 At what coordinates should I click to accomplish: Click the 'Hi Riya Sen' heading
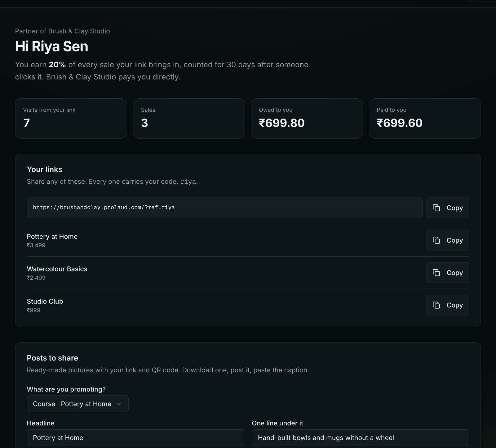(51, 46)
